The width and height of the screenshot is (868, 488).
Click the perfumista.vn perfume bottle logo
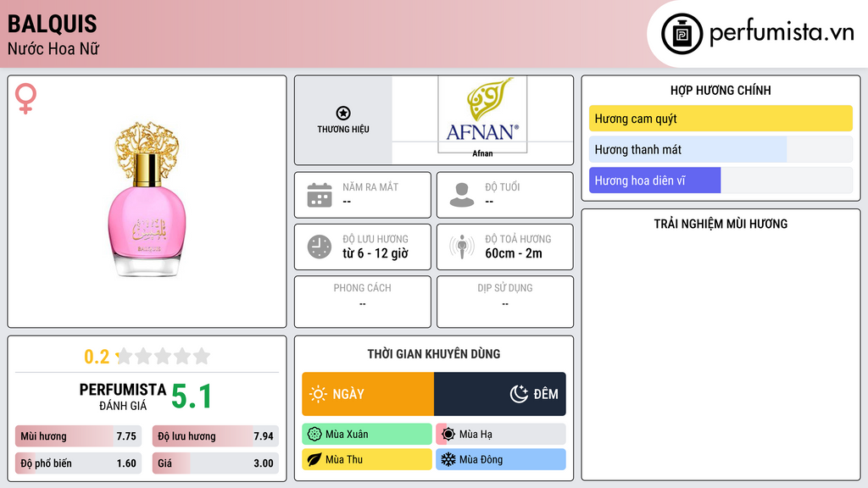click(681, 34)
